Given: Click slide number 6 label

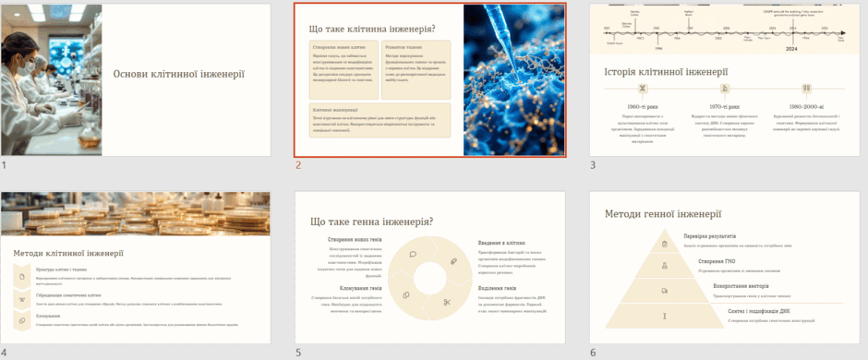Looking at the screenshot, I should coord(593,353).
